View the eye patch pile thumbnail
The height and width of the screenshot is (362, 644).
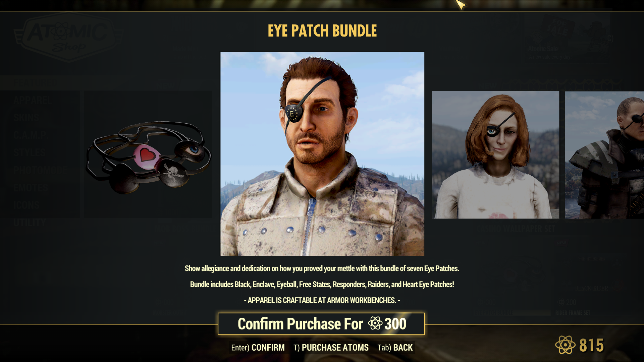pos(148,155)
